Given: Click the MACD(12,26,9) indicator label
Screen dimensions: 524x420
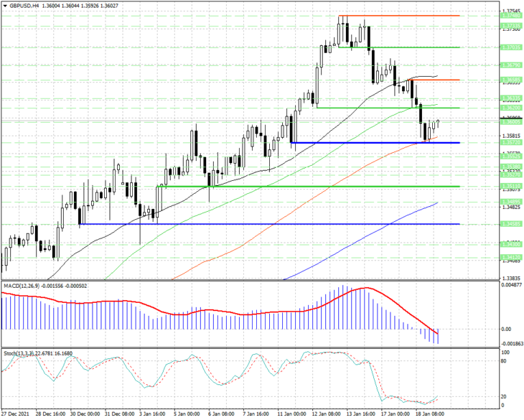Looking at the screenshot, I should pyautogui.click(x=22, y=286).
